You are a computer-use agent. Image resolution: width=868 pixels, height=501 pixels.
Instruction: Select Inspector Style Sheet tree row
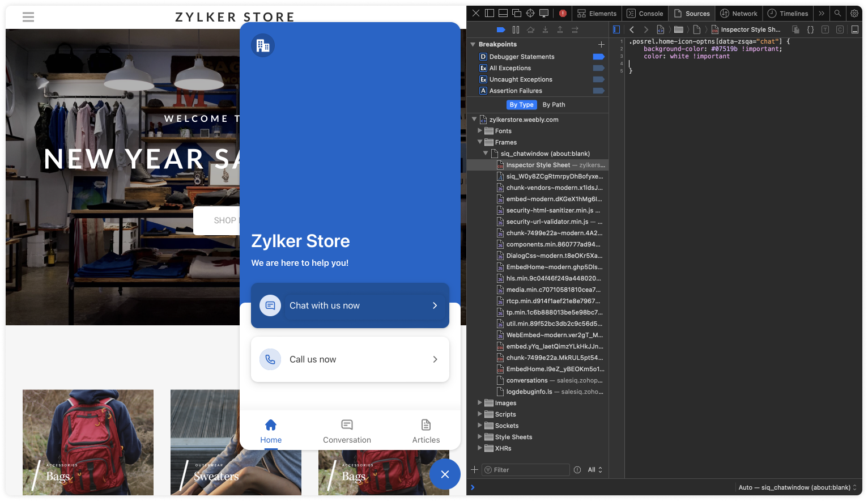tap(538, 165)
